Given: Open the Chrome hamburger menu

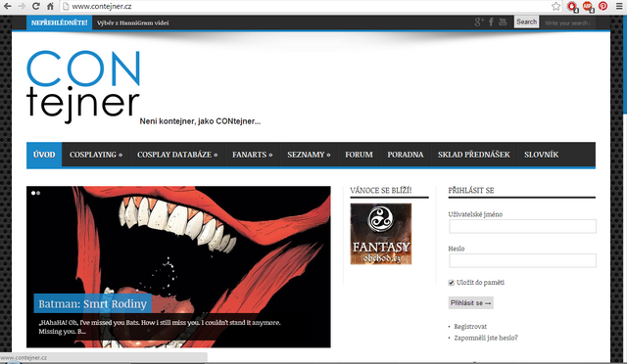Looking at the screenshot, I should coord(618,6).
